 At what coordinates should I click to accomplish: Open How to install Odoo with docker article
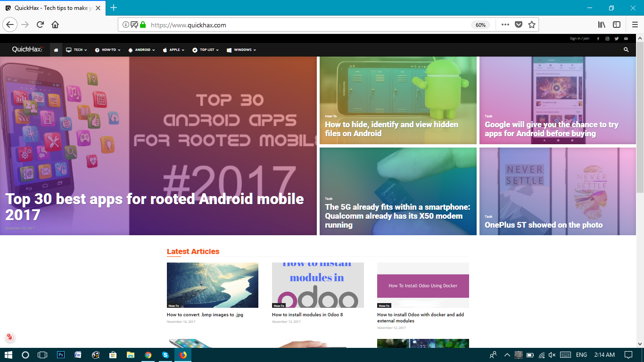pos(421,318)
